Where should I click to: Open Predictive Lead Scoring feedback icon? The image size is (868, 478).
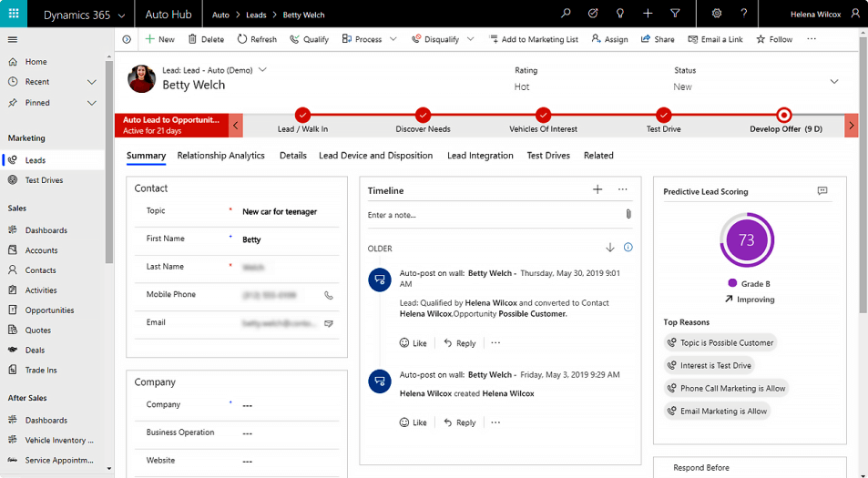coord(822,191)
